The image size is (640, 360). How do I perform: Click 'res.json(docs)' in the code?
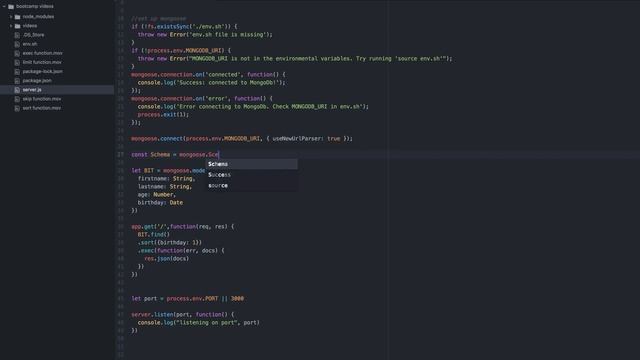pos(167,259)
